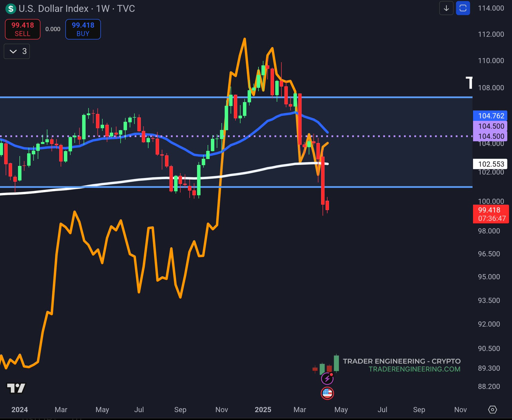The image size is (512, 420).
Task: Click the white 102.553 moving average label
Action: point(490,164)
